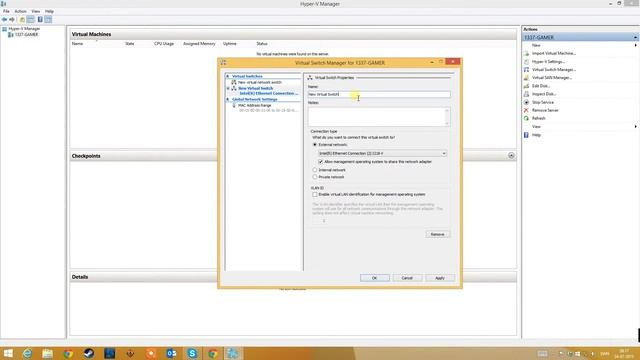Collapse the Checkpoints panel
This screenshot has height=360, width=640.
[x=511, y=156]
